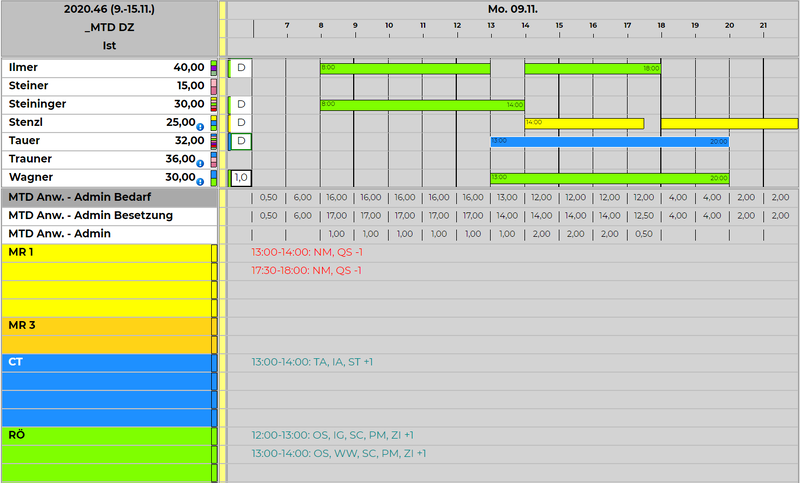Click Ilmer's multicolor qualification swatch
The height and width of the screenshot is (483, 800).
point(213,68)
